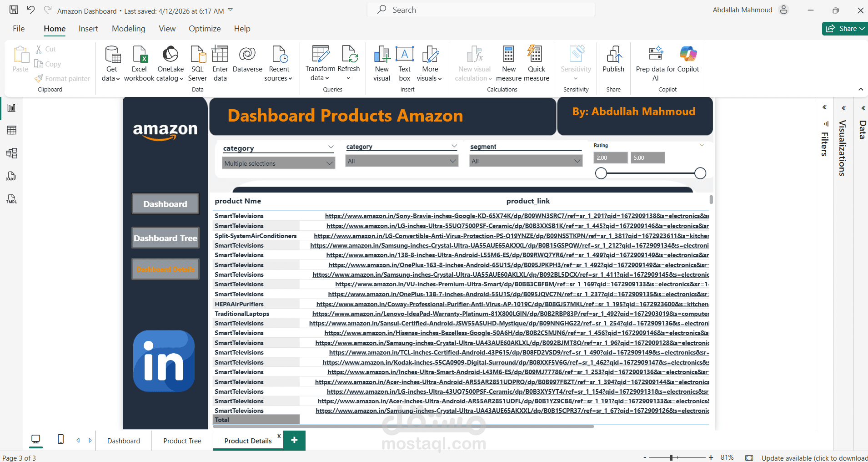The width and height of the screenshot is (868, 462).
Task: Open the Coway Professional Purifier product link
Action: [x=513, y=304]
